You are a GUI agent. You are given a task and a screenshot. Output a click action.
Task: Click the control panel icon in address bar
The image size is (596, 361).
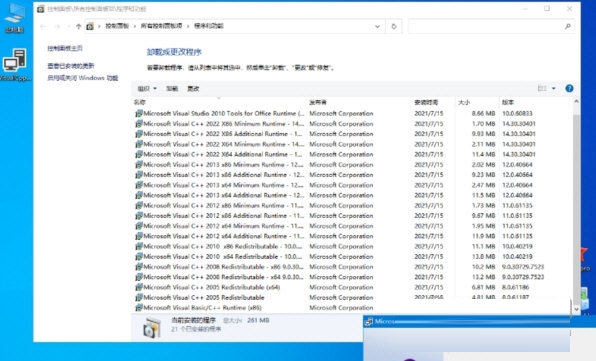click(90, 26)
